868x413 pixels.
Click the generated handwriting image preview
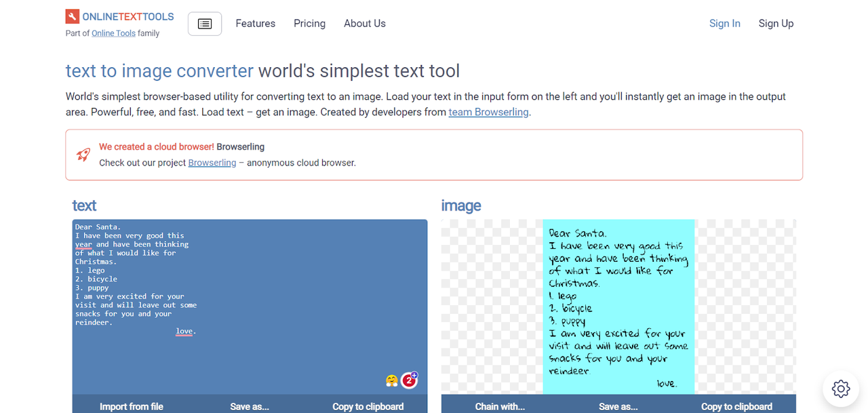pos(619,307)
